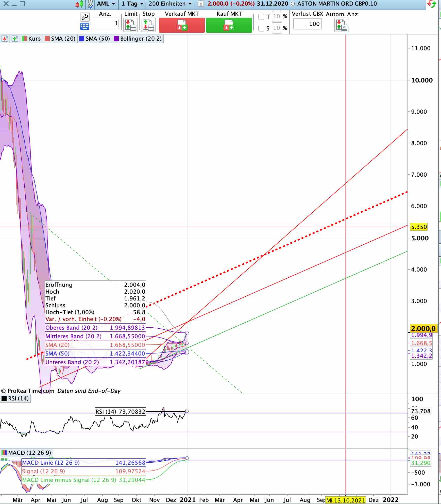Click the 2.000,0 (−0,20%) price change text
This screenshot has height=504, width=441.
(231, 4)
